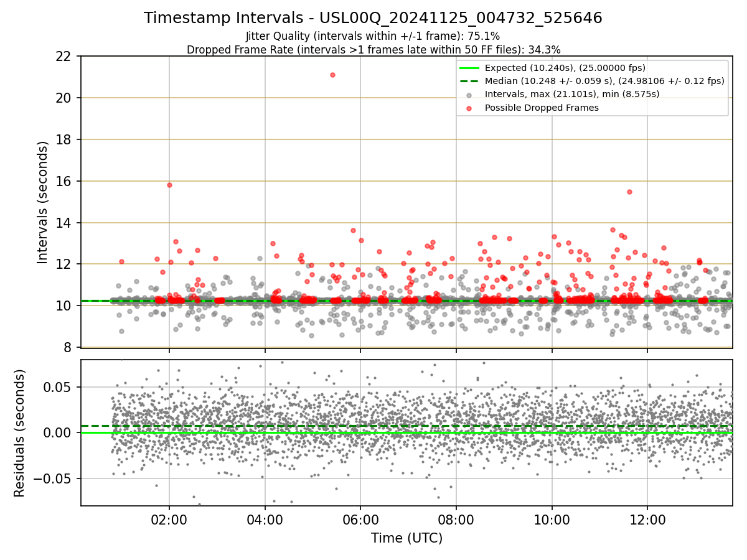Click the 06:00 x-axis tick label

coord(360,520)
